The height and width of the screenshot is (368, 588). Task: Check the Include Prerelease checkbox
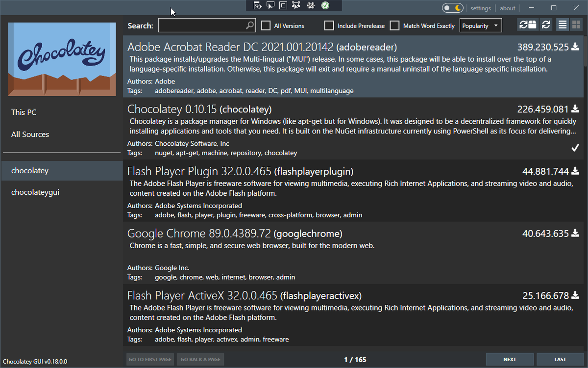329,26
